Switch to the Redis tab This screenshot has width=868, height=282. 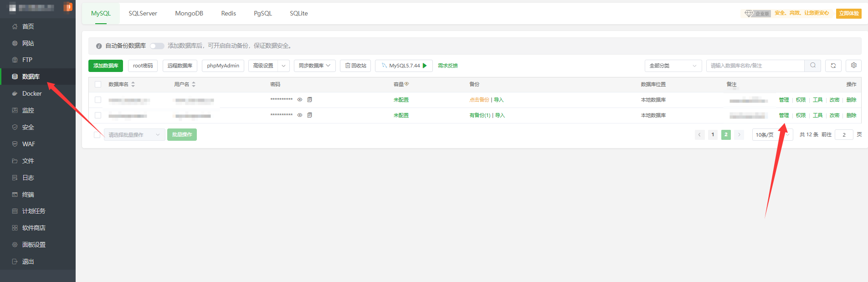[228, 13]
